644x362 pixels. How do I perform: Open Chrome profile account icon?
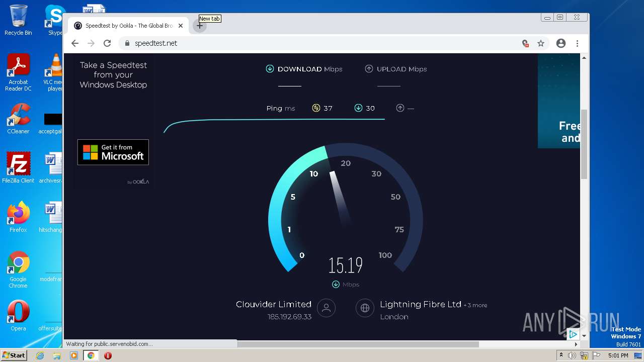coord(561,43)
